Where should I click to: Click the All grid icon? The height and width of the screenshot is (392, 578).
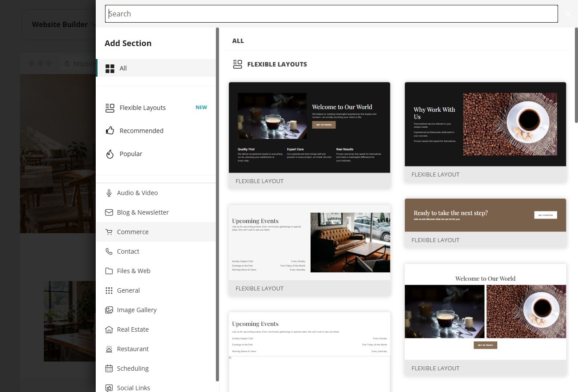[x=109, y=68]
